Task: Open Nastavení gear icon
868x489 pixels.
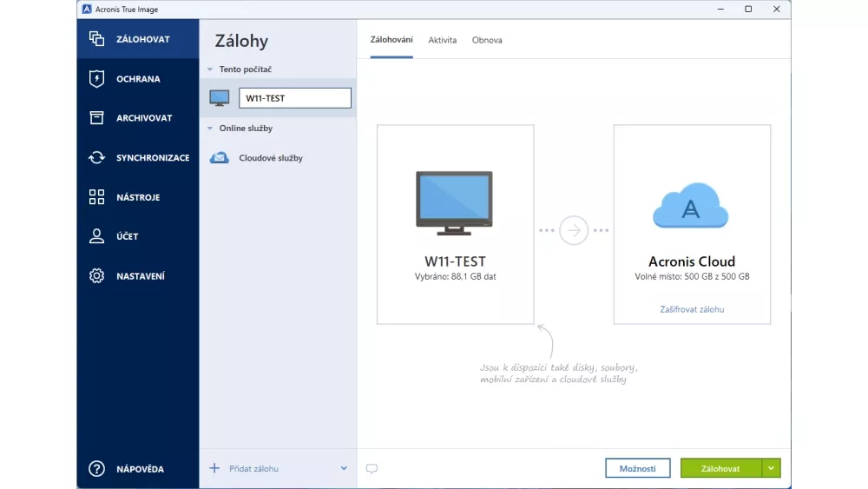Action: (96, 276)
